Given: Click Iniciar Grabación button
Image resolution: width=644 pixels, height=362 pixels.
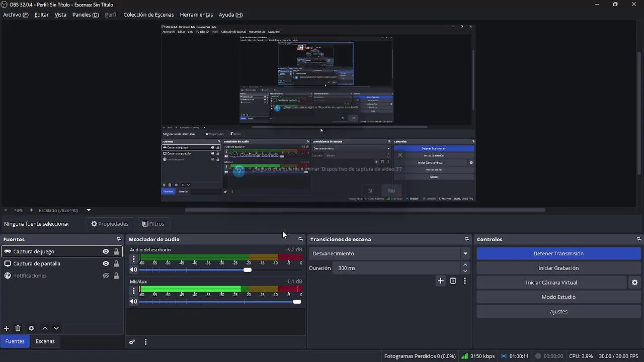Looking at the screenshot, I should (x=558, y=268).
